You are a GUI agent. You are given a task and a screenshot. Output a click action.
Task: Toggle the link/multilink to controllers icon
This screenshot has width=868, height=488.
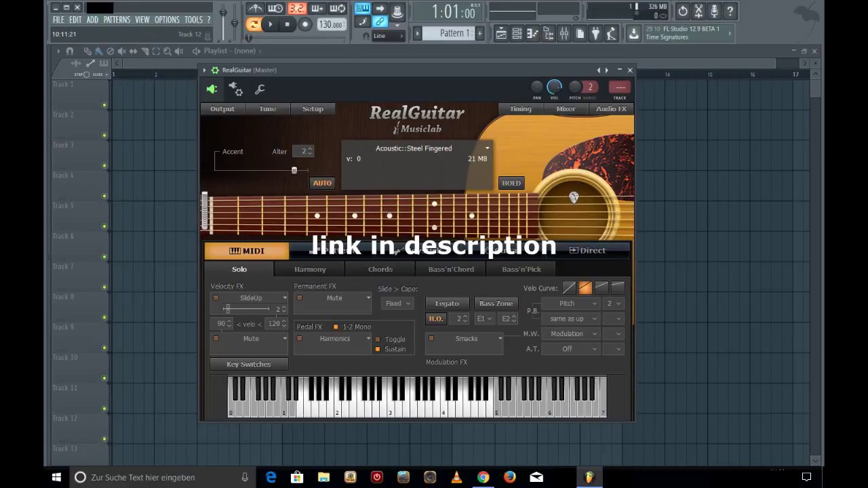coord(380,22)
